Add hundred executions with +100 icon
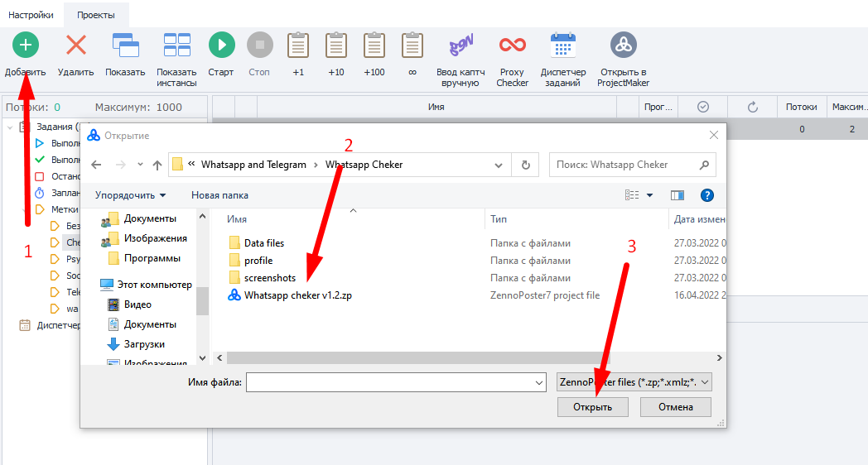 click(374, 45)
